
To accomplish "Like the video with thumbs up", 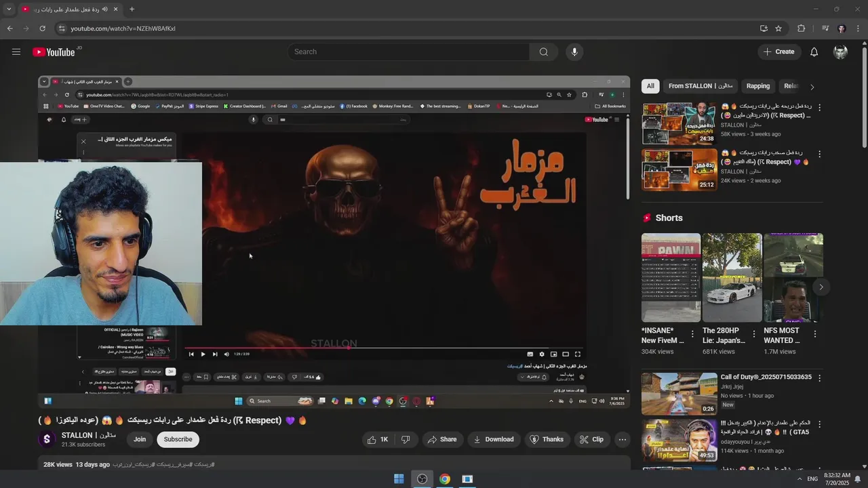I will (377, 439).
